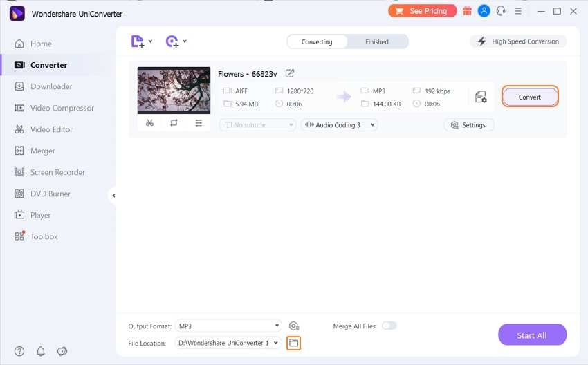Image resolution: width=588 pixels, height=365 pixels.
Task: Click the Flowers - 66823v title text
Action: pos(248,74)
